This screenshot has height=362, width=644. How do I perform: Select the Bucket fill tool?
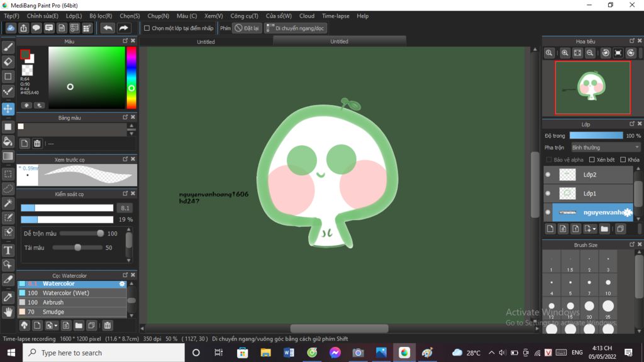pos(8,141)
